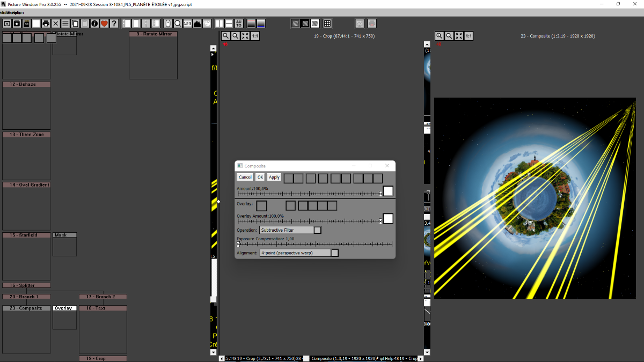Open the histogram tool icon
This screenshot has height=362, width=644.
click(197, 24)
